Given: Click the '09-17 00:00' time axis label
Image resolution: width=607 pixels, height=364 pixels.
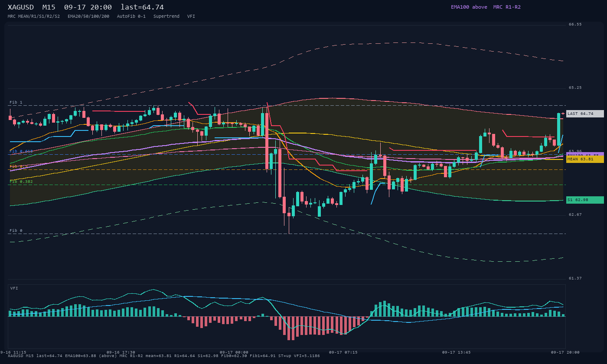Looking at the screenshot, I should tap(234, 352).
